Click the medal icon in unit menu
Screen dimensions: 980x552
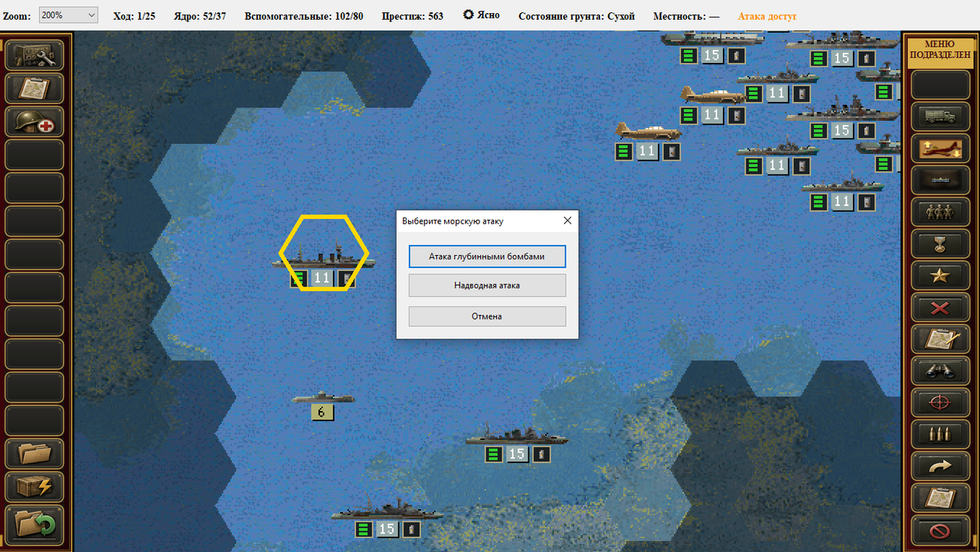click(x=940, y=244)
